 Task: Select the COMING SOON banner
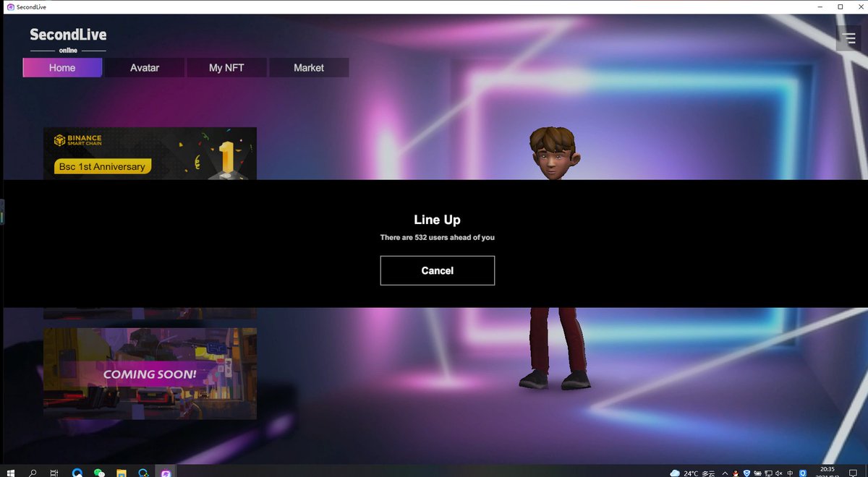150,373
